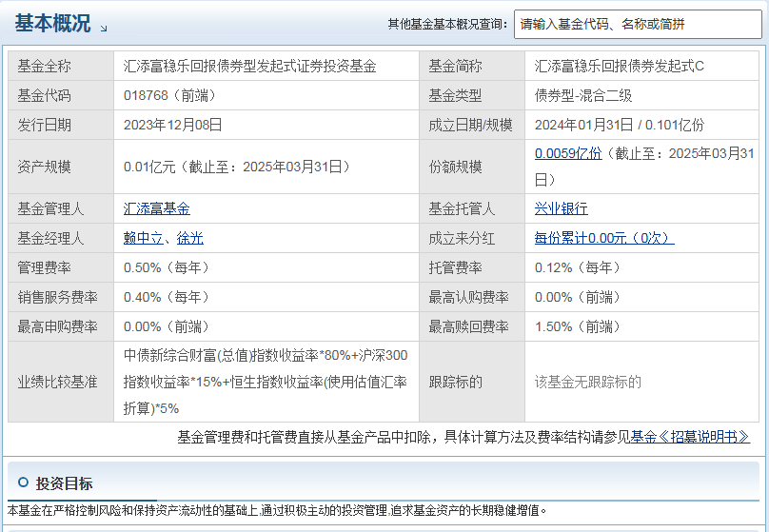The height and width of the screenshot is (532, 769).
Task: Click the 最高赎回费率 row label
Action: point(468,326)
